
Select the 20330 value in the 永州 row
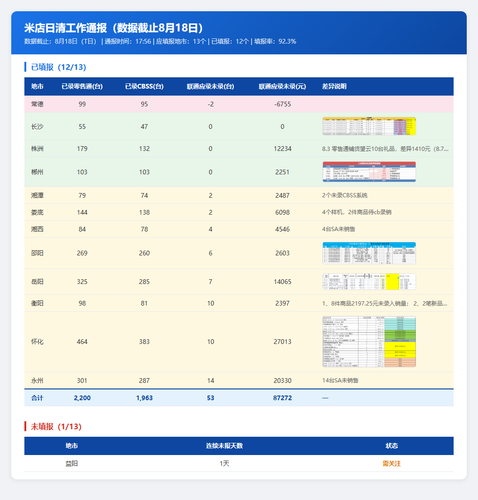282,381
